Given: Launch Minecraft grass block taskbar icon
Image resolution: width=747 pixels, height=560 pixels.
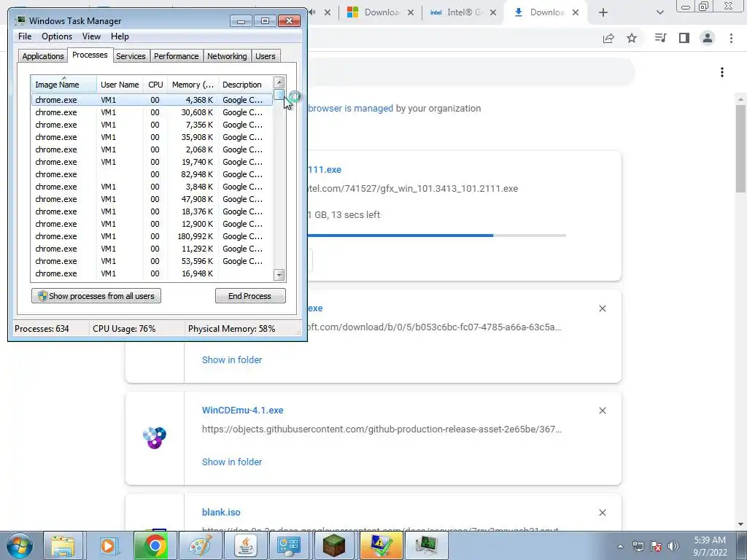Looking at the screenshot, I should 334,545.
